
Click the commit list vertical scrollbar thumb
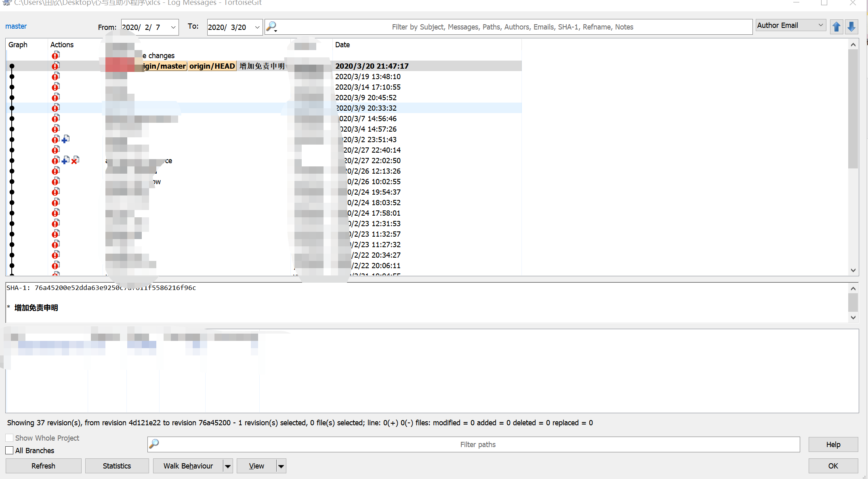point(853,109)
